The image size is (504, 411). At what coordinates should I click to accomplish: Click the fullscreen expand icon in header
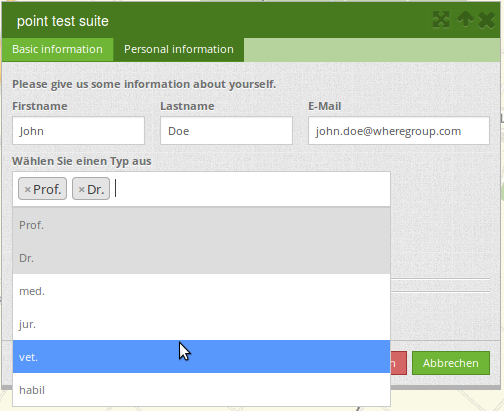441,20
